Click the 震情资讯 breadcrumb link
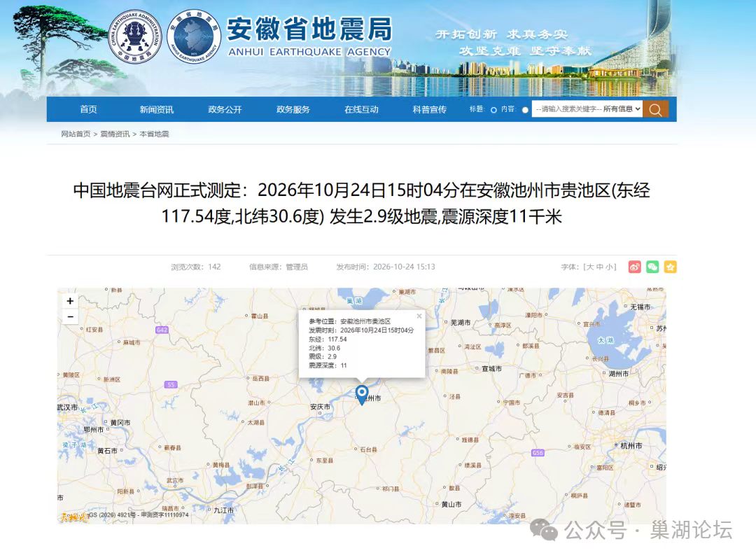This screenshot has height=560, width=756. tap(115, 134)
